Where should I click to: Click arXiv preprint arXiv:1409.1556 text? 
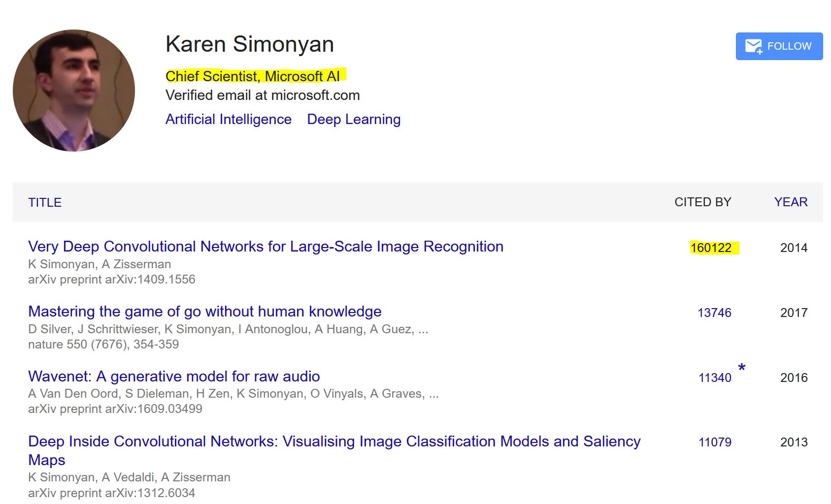112,280
